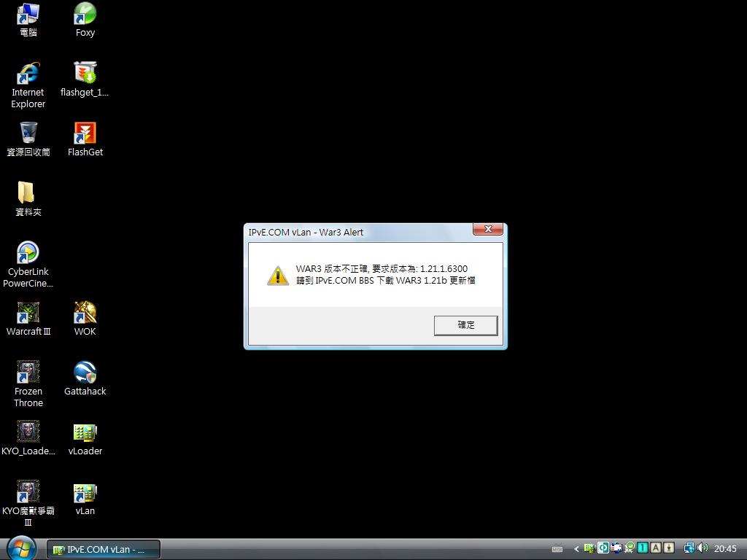Close the War3 Alert dialog
747x560 pixels.
[x=487, y=229]
